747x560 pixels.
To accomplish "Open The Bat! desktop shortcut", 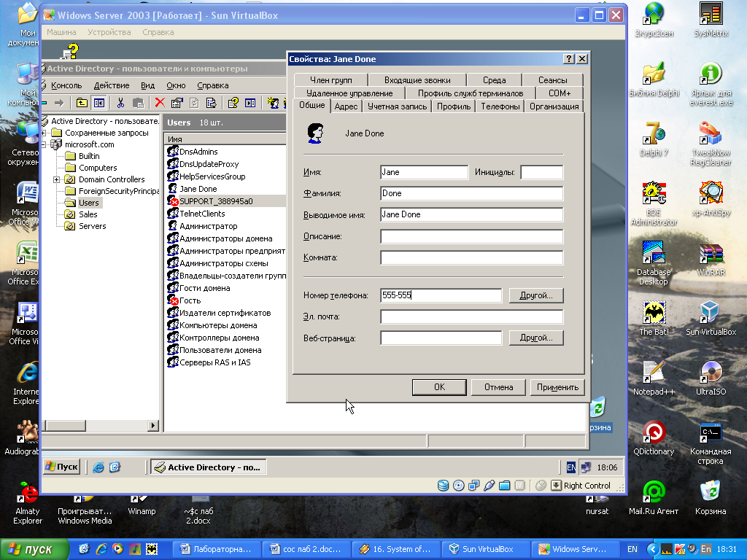I will (x=654, y=318).
